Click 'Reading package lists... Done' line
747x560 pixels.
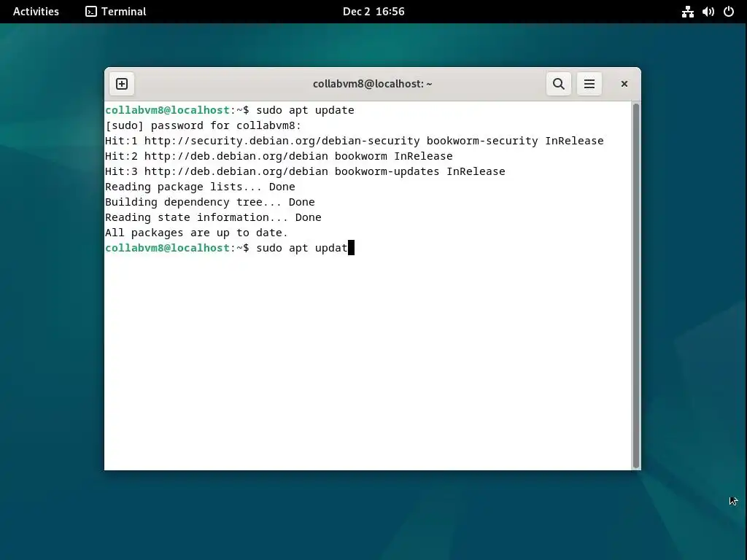tap(200, 187)
